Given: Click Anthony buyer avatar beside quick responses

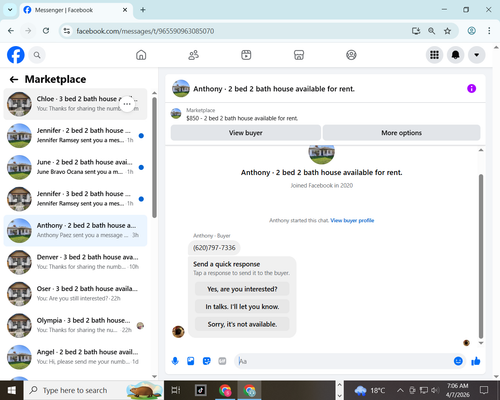Looking at the screenshot, I should [x=178, y=331].
